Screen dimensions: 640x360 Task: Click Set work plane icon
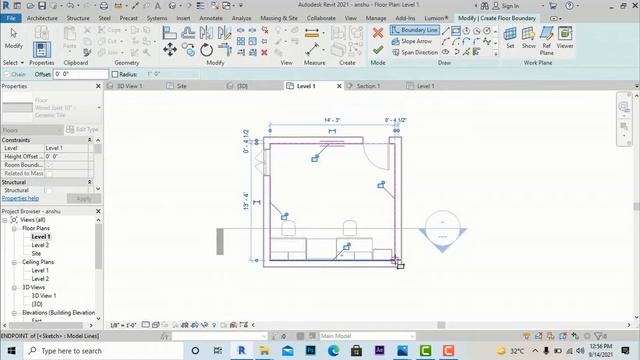[510, 37]
